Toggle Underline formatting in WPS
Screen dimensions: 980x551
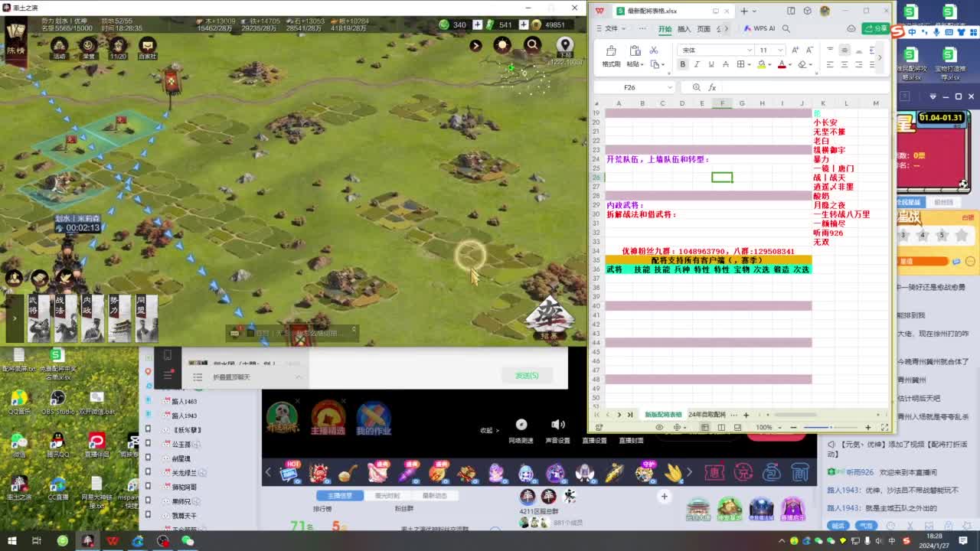[711, 64]
